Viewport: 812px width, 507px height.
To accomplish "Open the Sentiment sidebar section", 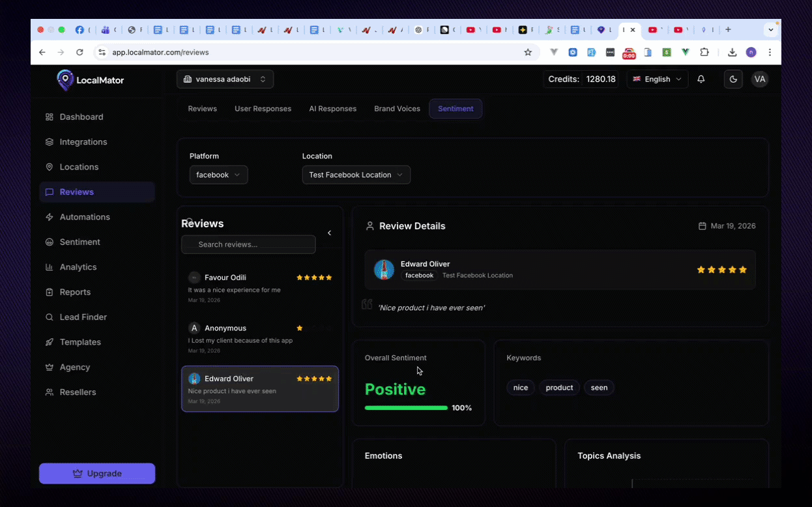I will coord(80,242).
